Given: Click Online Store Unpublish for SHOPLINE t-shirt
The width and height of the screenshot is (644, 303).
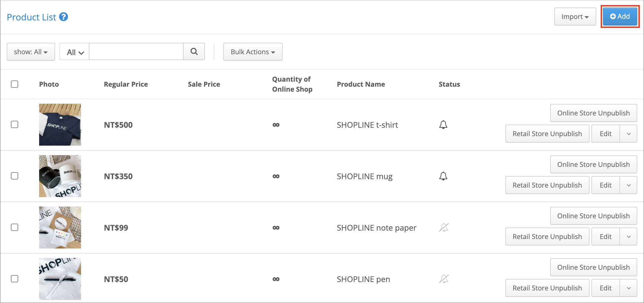Looking at the screenshot, I should coord(593,113).
